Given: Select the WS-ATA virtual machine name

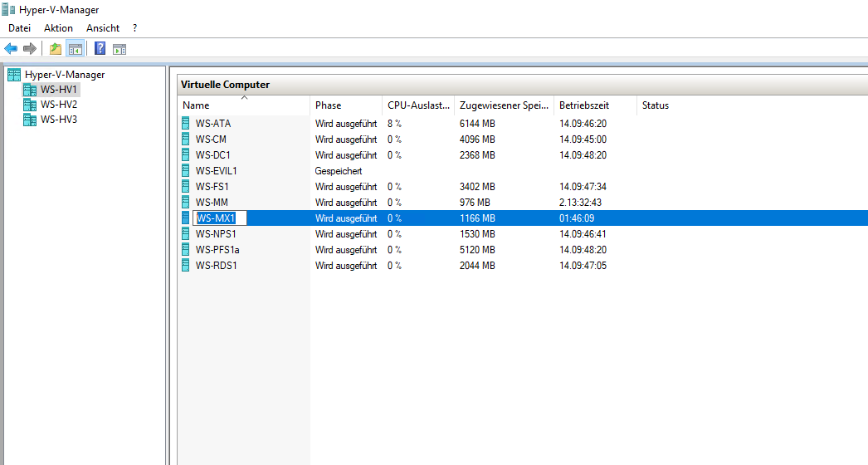Looking at the screenshot, I should [x=213, y=124].
